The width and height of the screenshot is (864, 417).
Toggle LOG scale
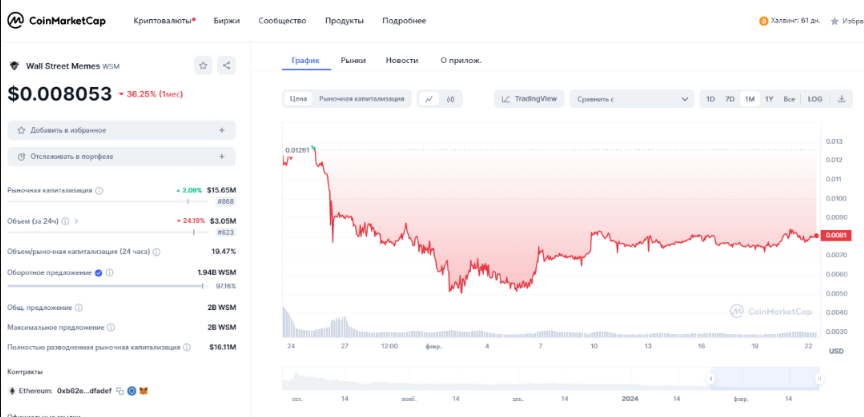point(815,99)
